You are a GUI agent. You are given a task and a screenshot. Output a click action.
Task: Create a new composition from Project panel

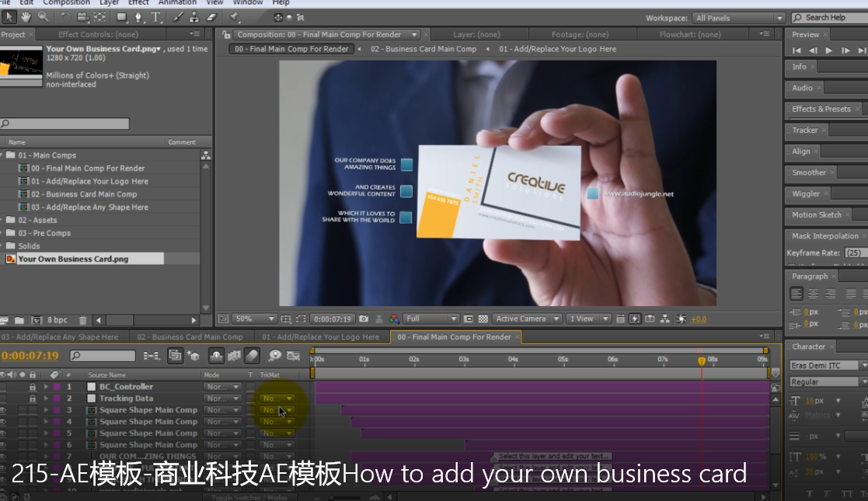pos(36,320)
